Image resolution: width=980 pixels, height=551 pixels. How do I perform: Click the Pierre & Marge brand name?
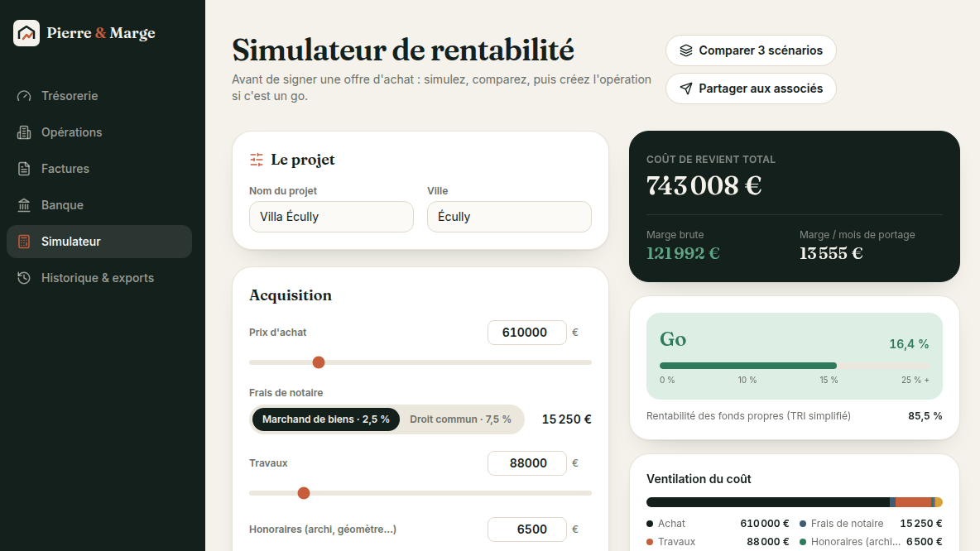[101, 33]
